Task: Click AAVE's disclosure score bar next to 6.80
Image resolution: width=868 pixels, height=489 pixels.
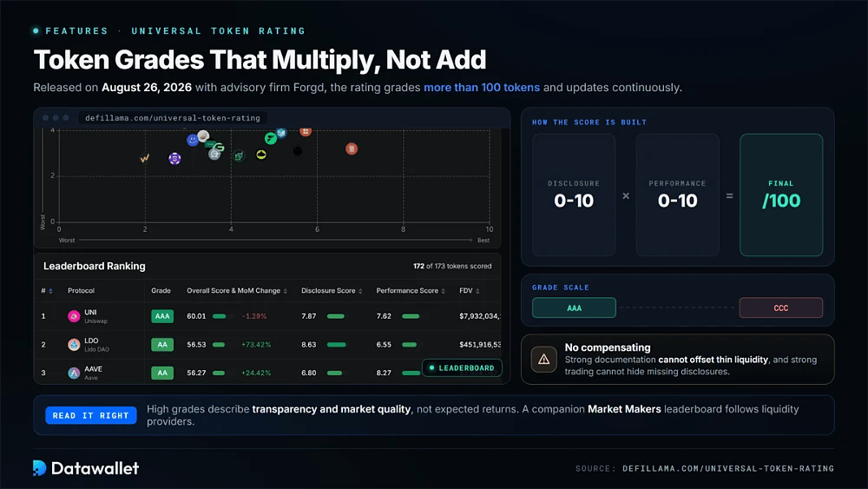Action: click(334, 373)
